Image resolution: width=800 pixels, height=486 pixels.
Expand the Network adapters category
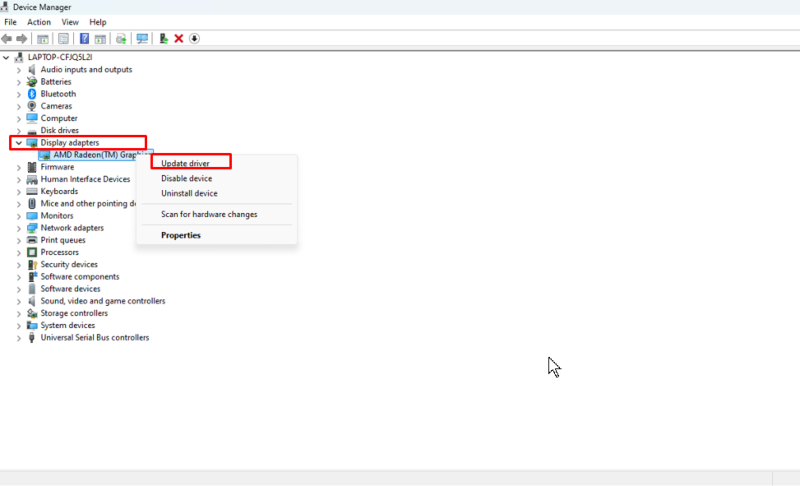tap(18, 228)
